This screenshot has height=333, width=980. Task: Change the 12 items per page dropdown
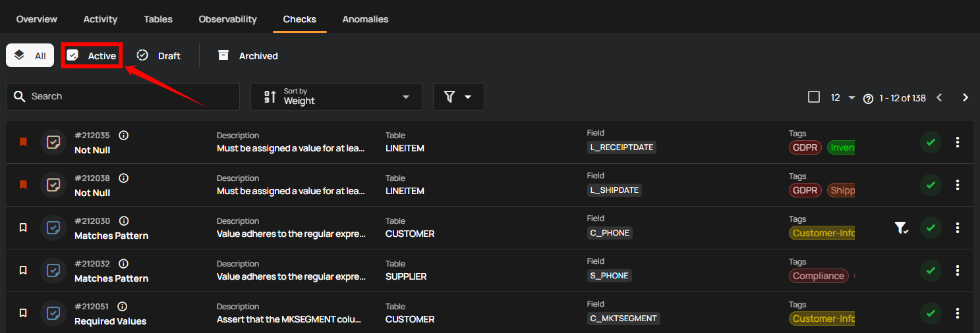(x=842, y=97)
